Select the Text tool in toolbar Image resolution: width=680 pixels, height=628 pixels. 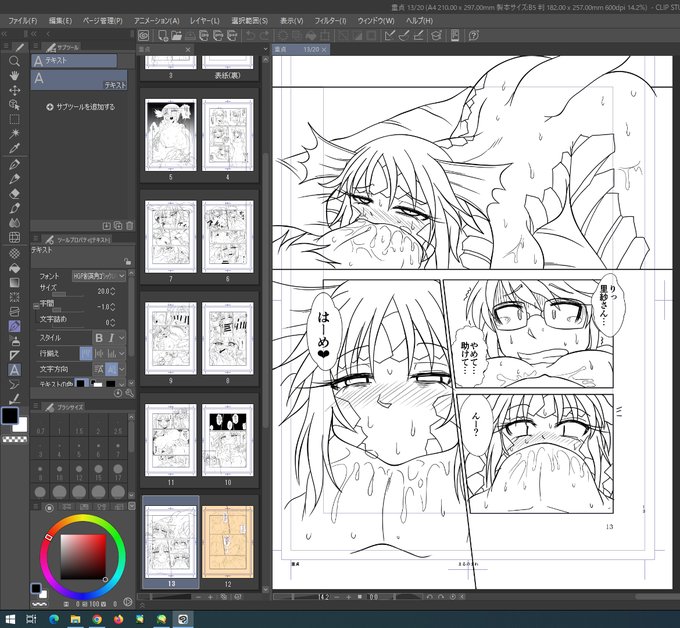click(x=14, y=370)
